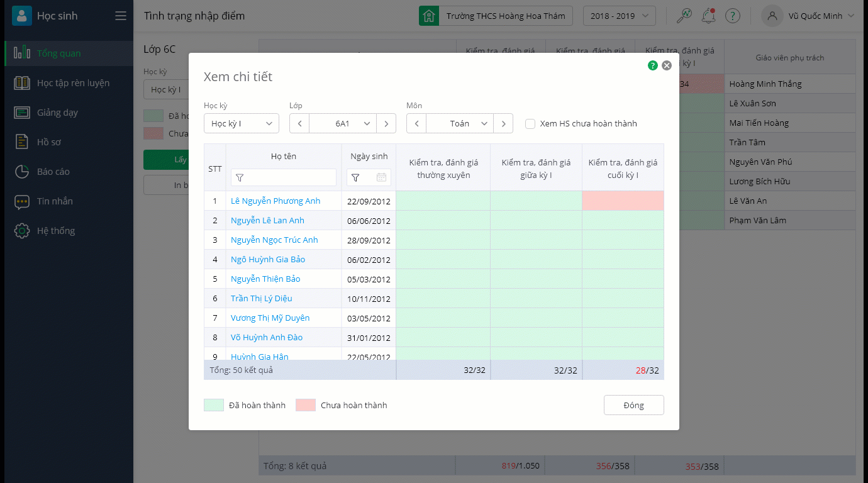Open student Lê Nguyễn Phương Anh
The height and width of the screenshot is (483, 868).
click(275, 201)
